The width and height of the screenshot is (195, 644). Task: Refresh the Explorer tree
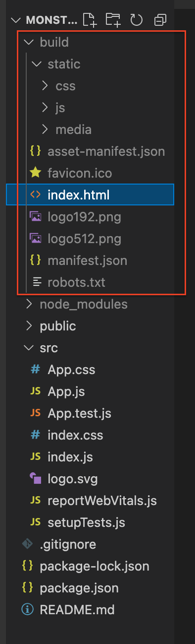[x=137, y=20]
